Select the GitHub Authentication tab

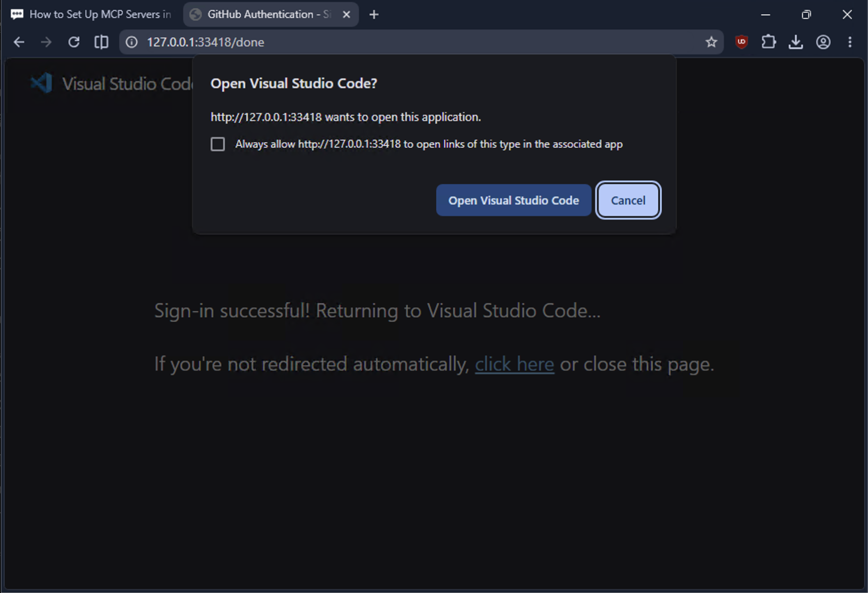[270, 15]
